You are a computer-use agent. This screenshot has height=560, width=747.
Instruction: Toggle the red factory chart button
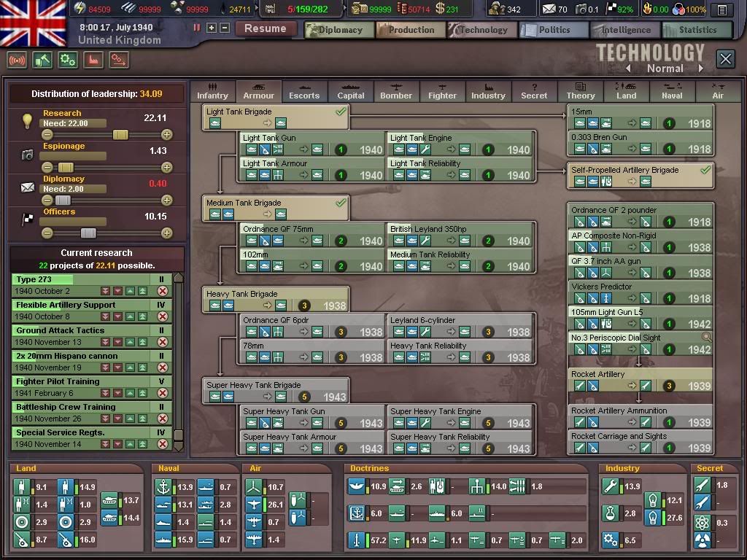93,61
